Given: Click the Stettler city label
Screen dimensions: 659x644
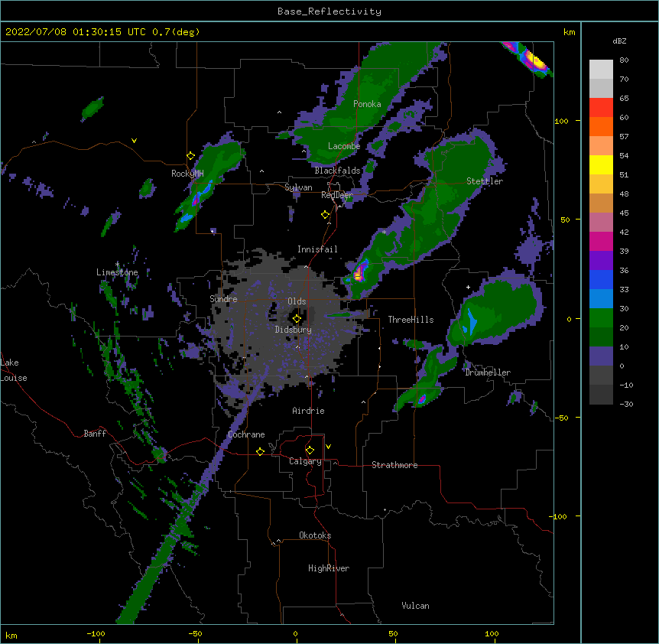Looking at the screenshot, I should (x=485, y=181).
